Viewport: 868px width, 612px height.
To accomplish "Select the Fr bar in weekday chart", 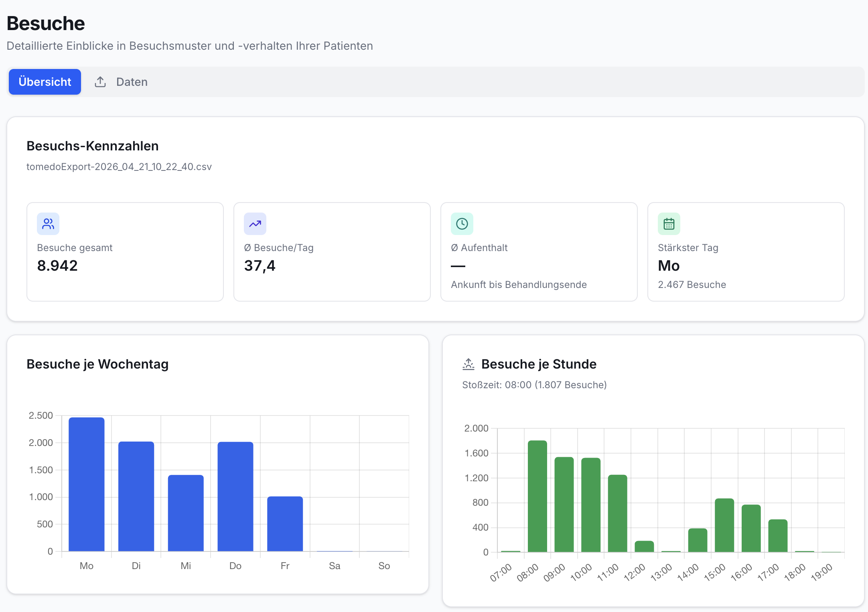I will coord(285,524).
